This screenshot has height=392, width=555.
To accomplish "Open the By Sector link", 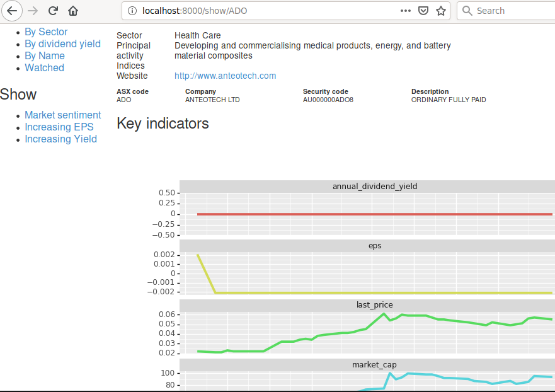I will click(x=46, y=32).
